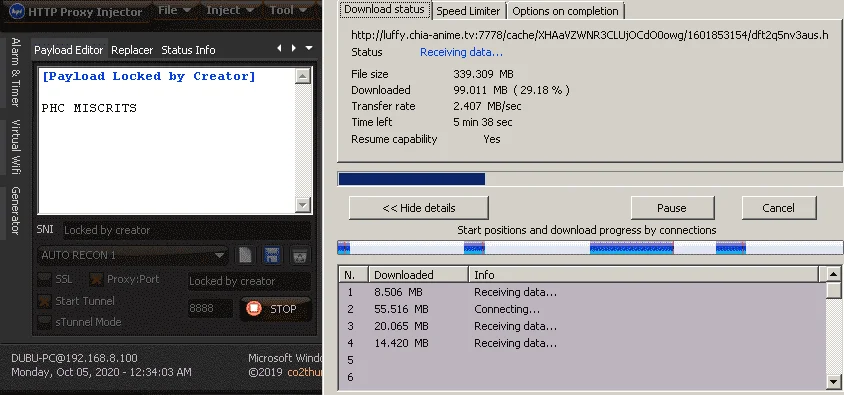The width and height of the screenshot is (844, 395).
Task: Open the Alarm & Timer side tab
Action: [x=15, y=72]
